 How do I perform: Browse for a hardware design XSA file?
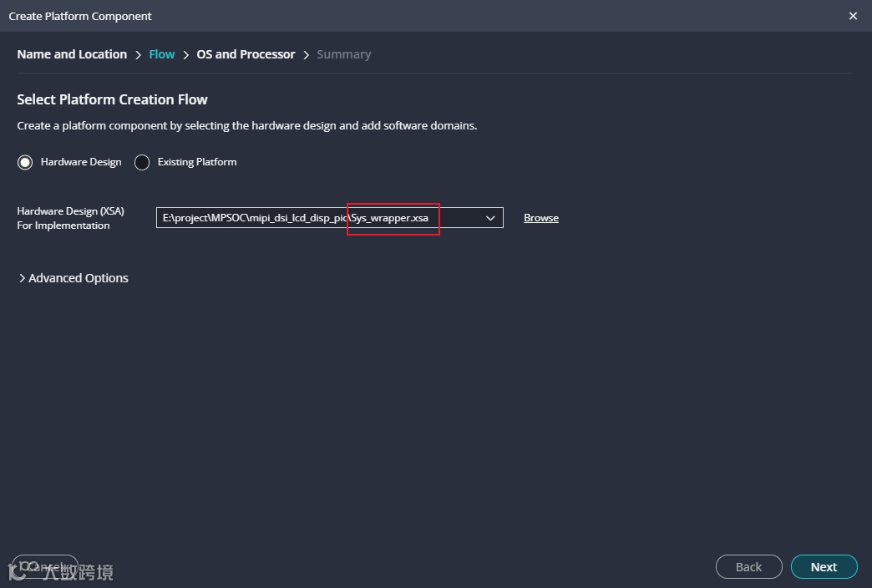(541, 218)
